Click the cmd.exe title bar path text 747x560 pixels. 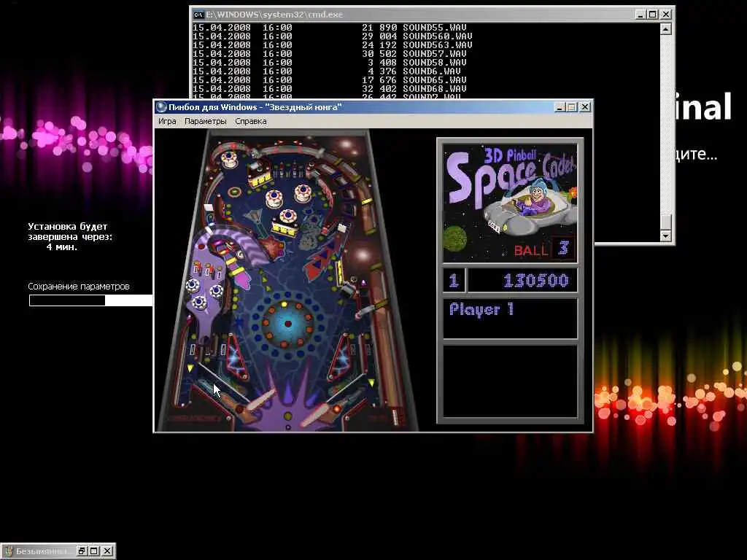[x=274, y=15]
